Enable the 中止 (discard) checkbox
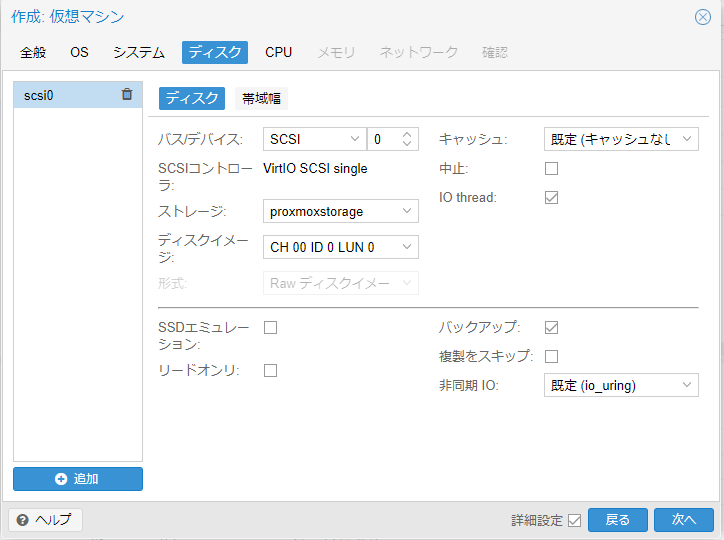724x540 pixels. 551,168
